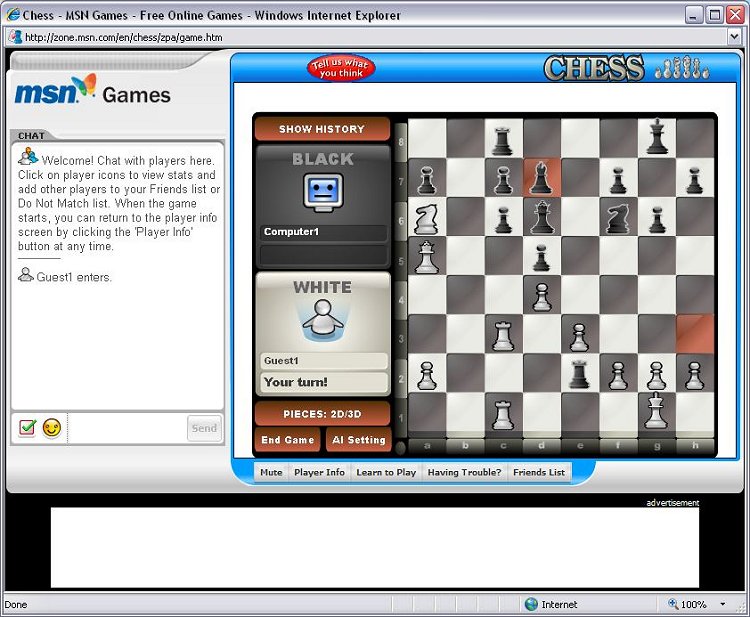Viewport: 750px width, 617px height.
Task: Select the white pawn on h2
Action: pyautogui.click(x=695, y=375)
